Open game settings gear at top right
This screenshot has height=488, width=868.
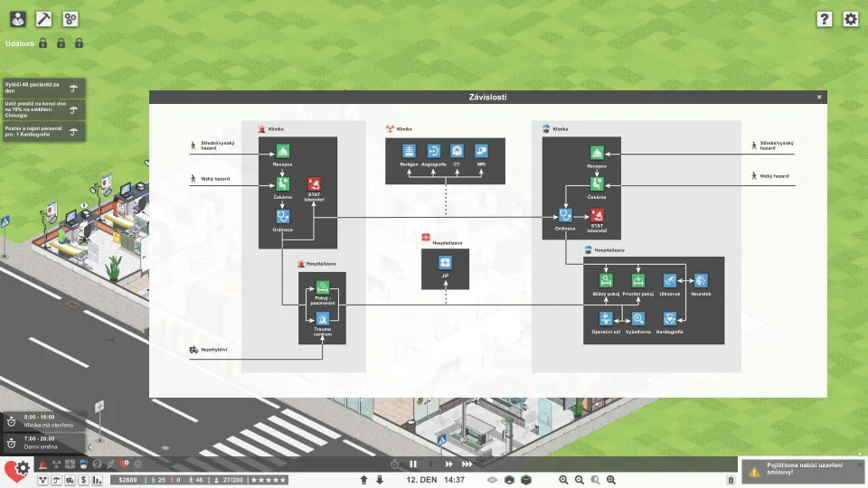850,19
